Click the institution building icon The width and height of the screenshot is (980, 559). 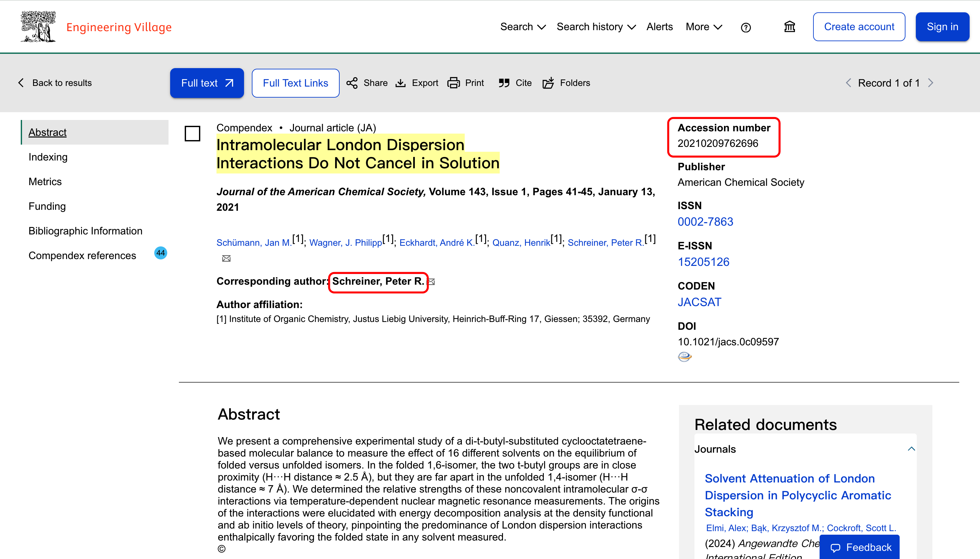[x=789, y=27]
